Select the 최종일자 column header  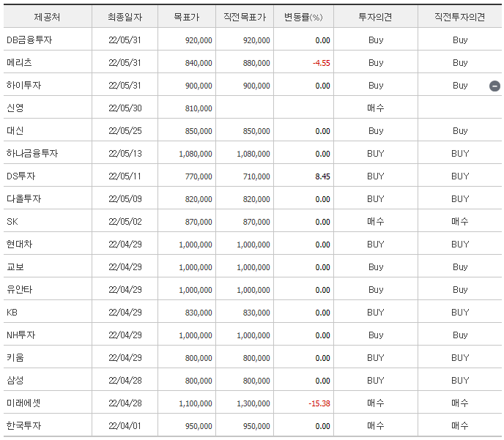point(125,17)
